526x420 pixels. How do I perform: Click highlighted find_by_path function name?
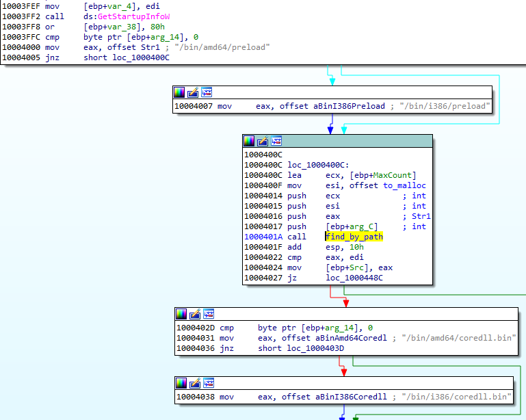pos(354,237)
